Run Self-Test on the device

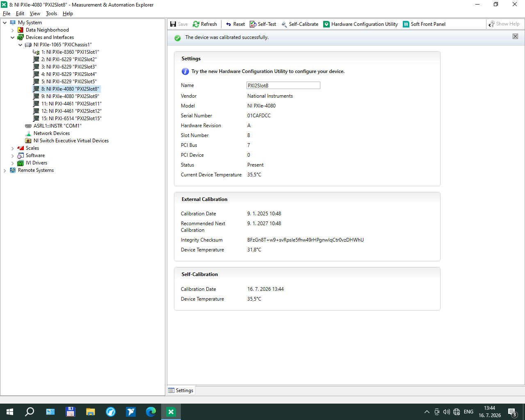263,24
